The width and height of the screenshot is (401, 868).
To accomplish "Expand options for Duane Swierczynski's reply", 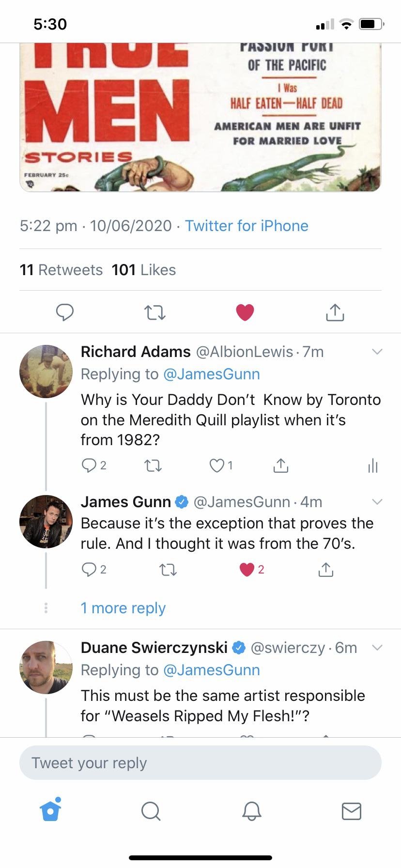I will 377,647.
